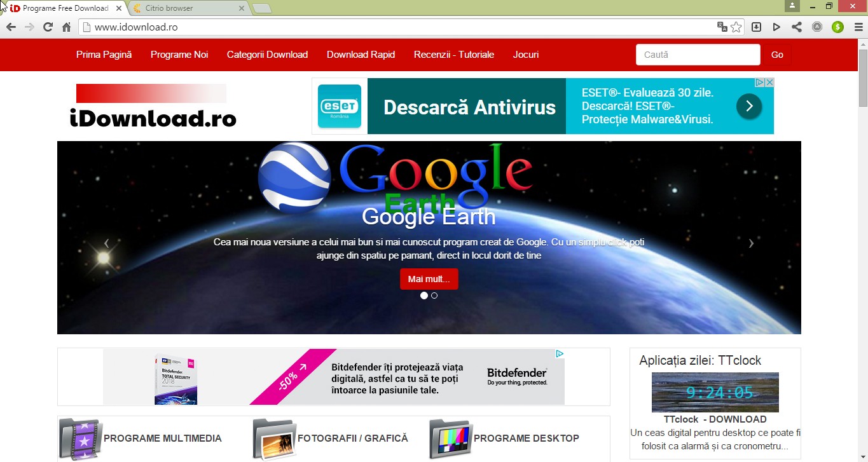Open the browser hamburger menu
868x462 pixels.
coord(858,27)
